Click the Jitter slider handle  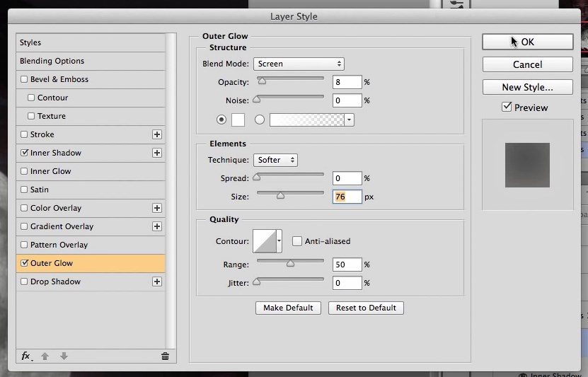(x=257, y=282)
